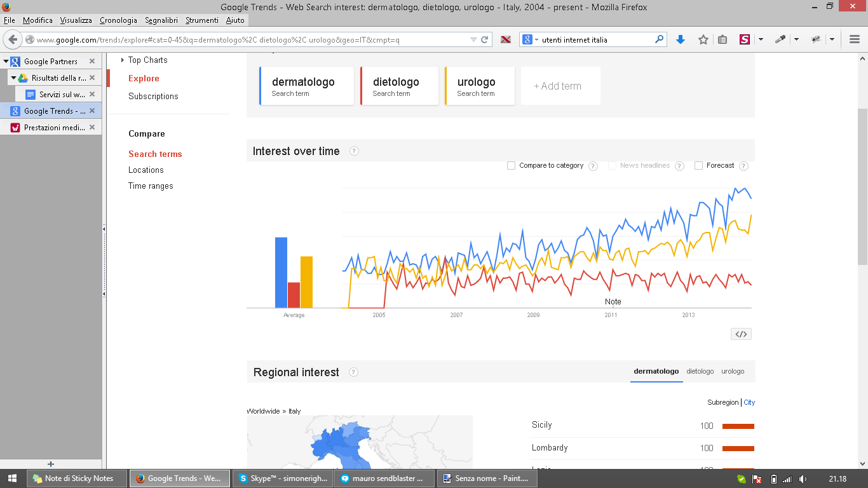Image resolution: width=868 pixels, height=488 pixels.
Task: Open the eyedropper extension dropdown arrow
Action: (x=796, y=39)
